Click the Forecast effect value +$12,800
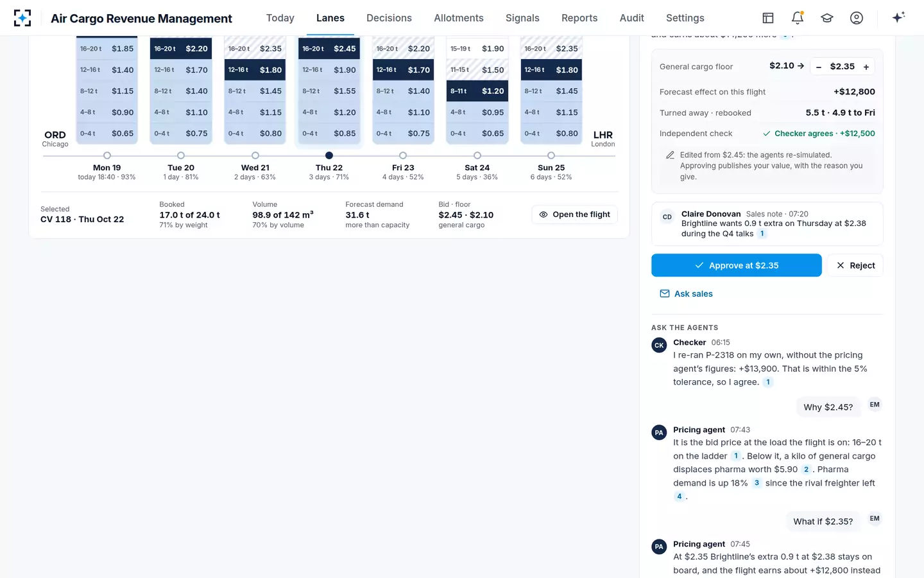 pos(854,92)
